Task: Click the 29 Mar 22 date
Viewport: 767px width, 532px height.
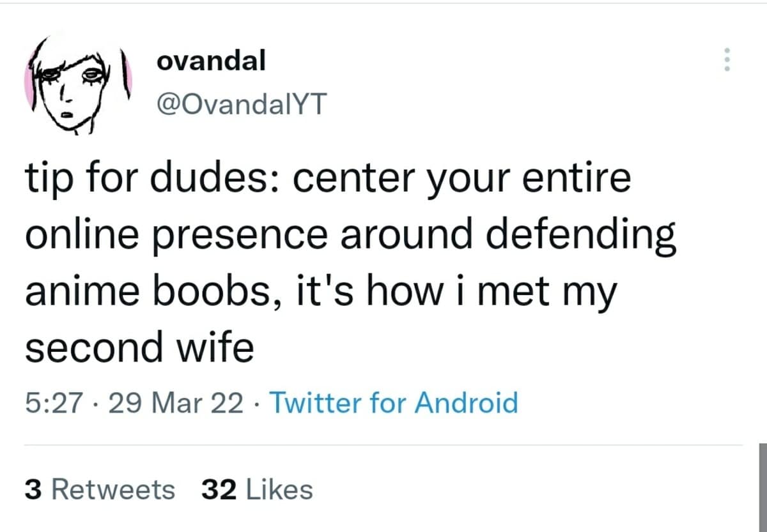Action: coord(176,403)
